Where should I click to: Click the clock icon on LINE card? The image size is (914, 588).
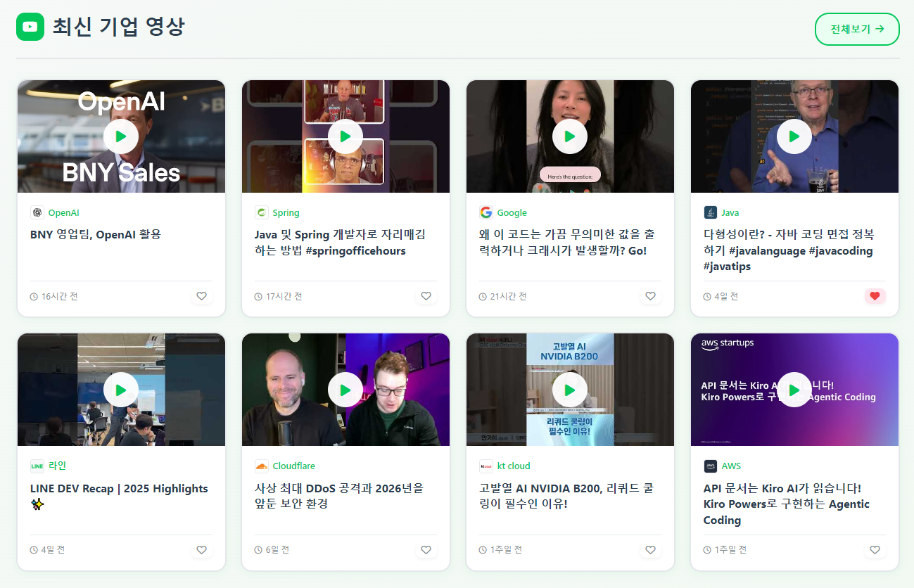point(34,550)
